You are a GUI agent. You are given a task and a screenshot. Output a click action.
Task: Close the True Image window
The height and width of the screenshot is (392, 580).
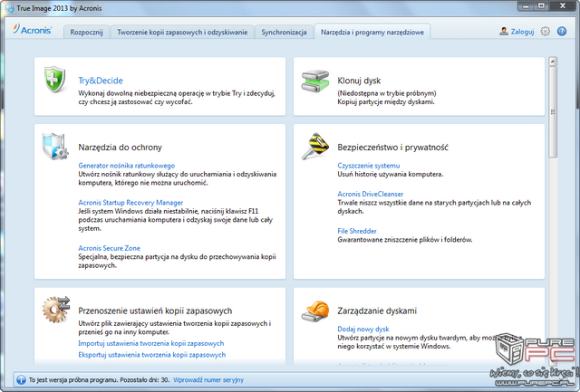pyautogui.click(x=563, y=6)
